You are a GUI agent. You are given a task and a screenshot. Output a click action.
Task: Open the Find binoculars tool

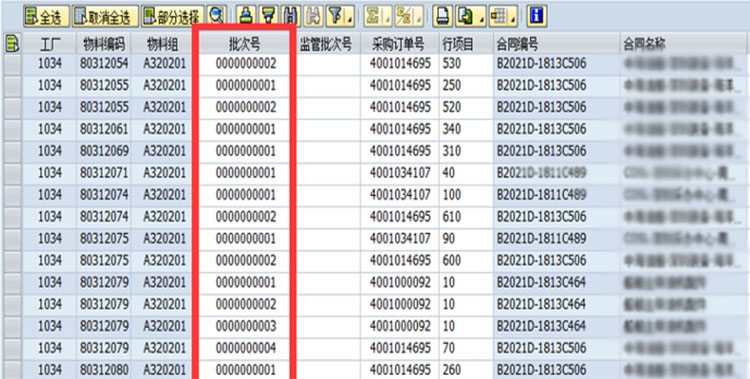[x=289, y=17]
